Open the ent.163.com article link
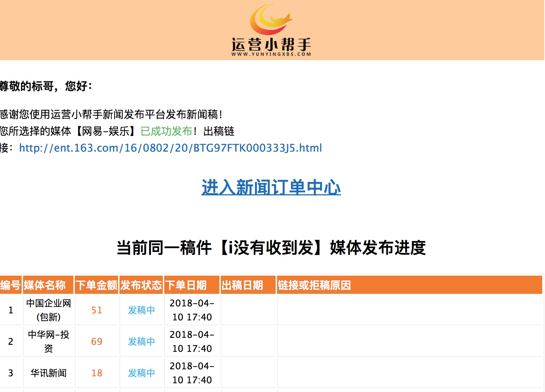Image resolution: width=545 pixels, height=392 pixels. [170, 148]
